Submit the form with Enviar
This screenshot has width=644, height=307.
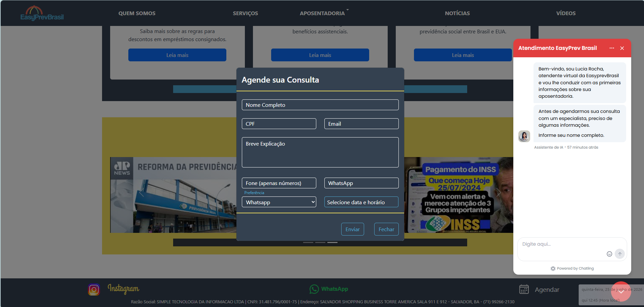coord(353,229)
